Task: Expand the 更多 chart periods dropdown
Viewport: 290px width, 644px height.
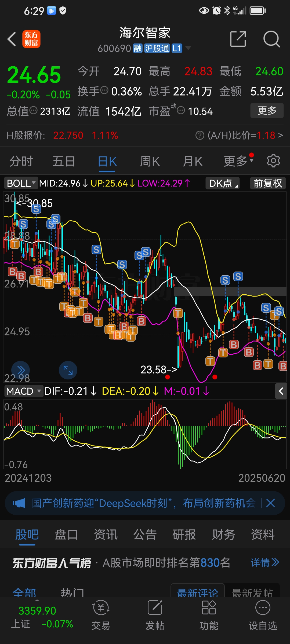Action: pyautogui.click(x=238, y=161)
